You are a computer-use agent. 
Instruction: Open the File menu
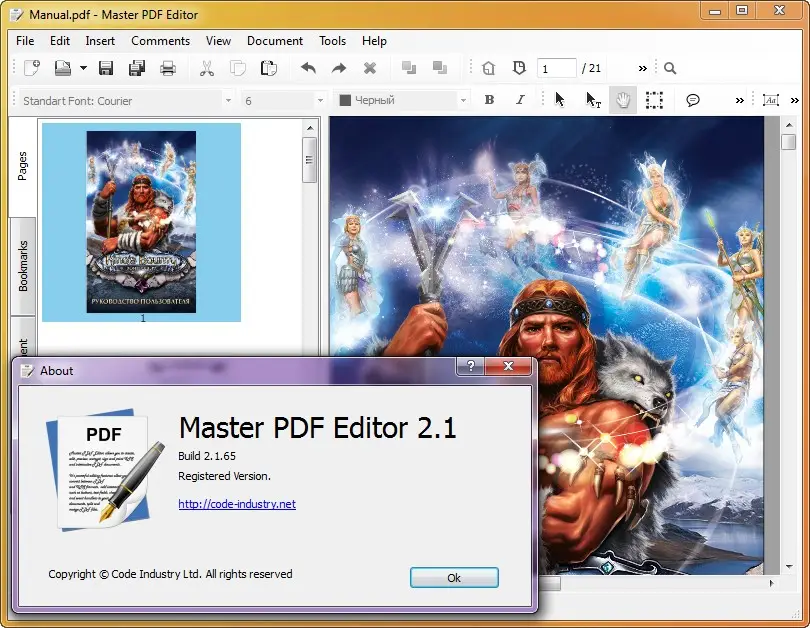[25, 41]
